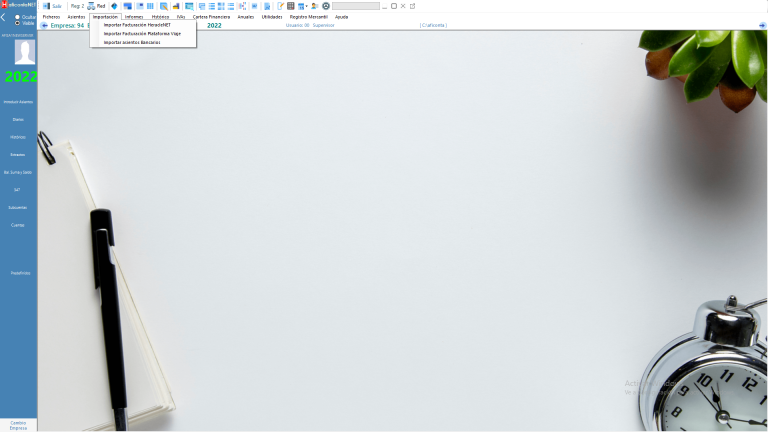Click the Salir exit icon in toolbar

pos(47,6)
